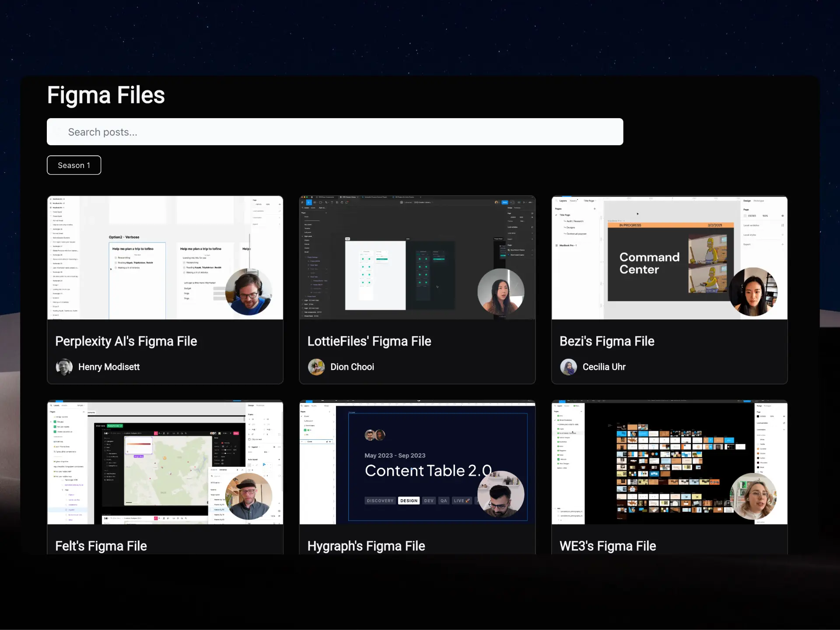Click author name Henry Modisett
The height and width of the screenshot is (630, 840).
[x=109, y=367]
